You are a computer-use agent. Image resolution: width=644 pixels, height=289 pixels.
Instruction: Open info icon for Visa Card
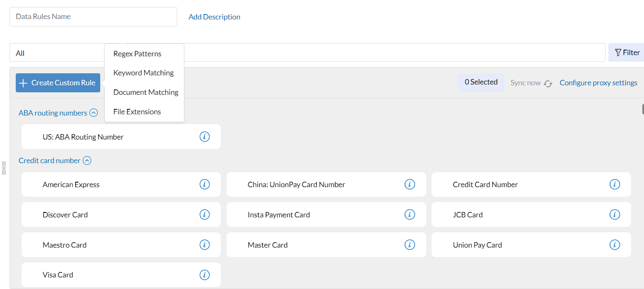click(205, 275)
